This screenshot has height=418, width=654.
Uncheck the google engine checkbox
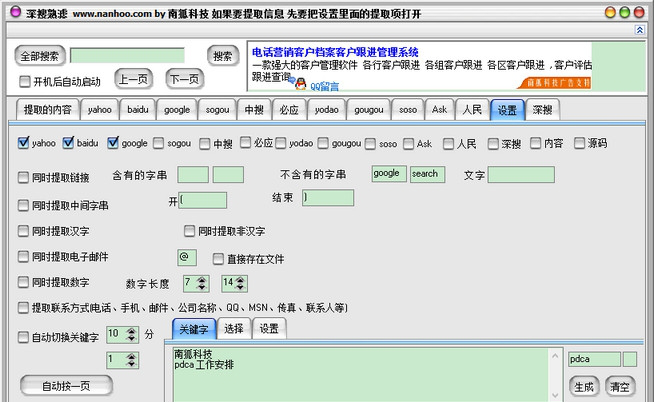pos(113,143)
